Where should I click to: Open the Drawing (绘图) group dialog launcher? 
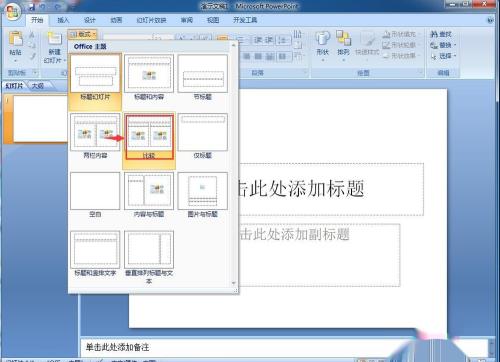pos(420,72)
